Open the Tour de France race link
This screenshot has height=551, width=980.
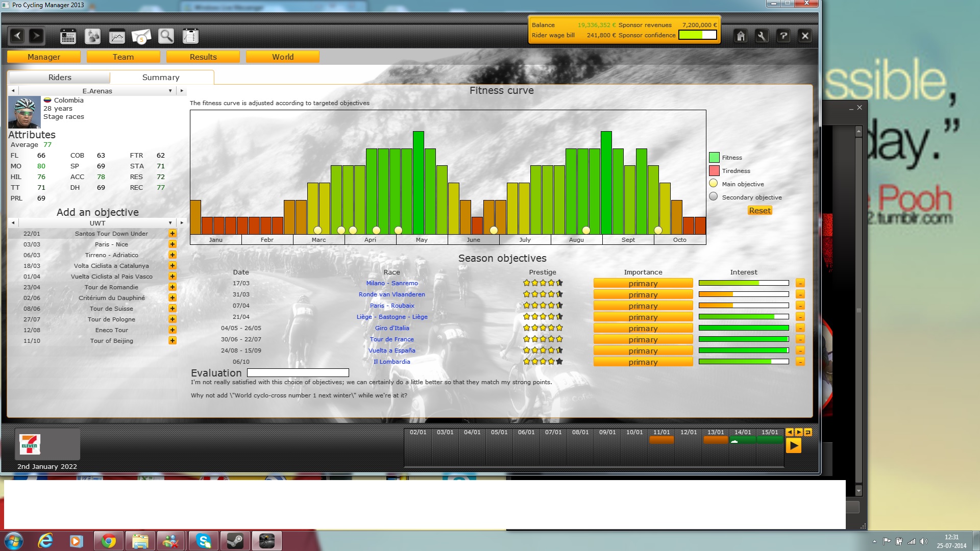point(391,339)
